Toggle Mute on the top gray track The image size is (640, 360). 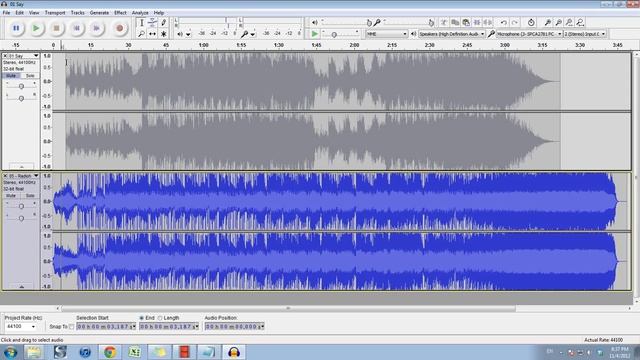coord(11,76)
